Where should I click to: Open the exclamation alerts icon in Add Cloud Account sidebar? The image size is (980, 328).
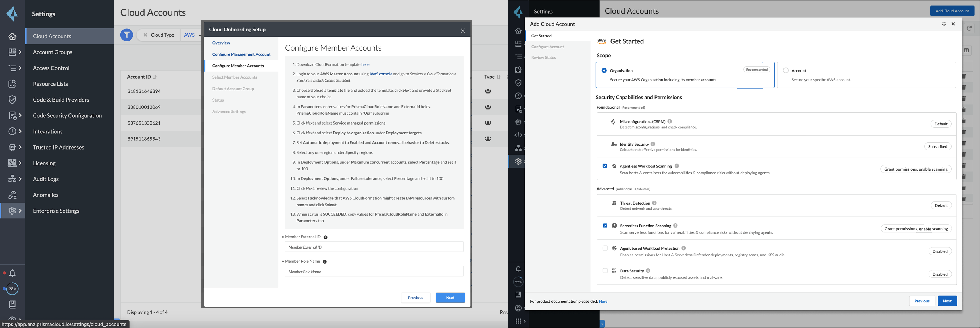coord(518,96)
